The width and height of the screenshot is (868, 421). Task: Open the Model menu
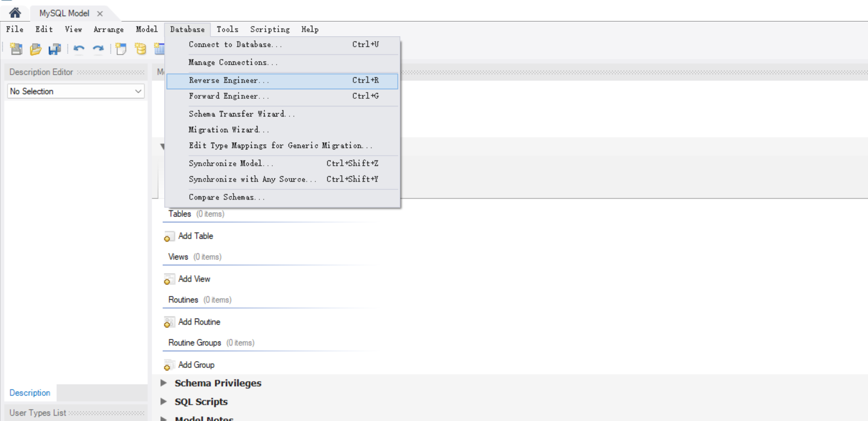click(147, 29)
